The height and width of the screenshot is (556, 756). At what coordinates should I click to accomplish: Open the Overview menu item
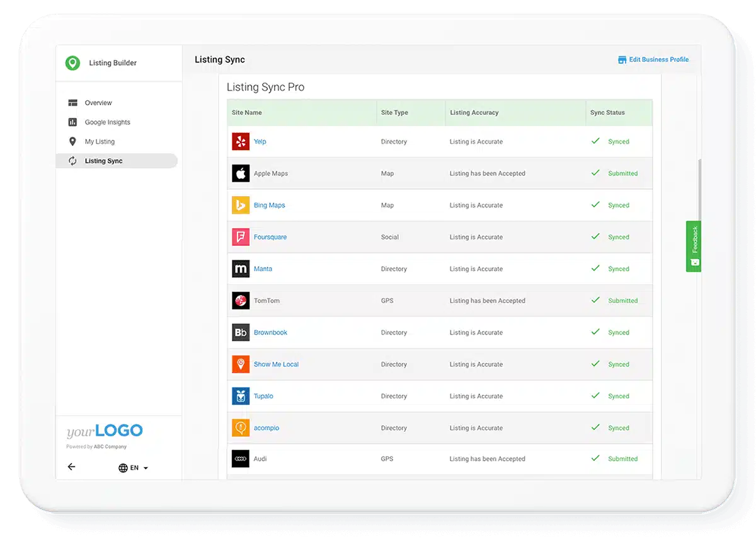tap(98, 103)
